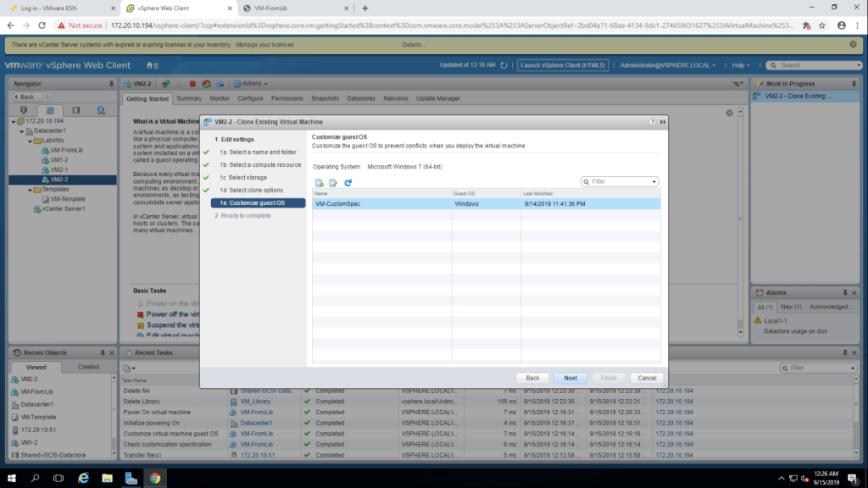
Task: Click the Next button in wizard
Action: tap(570, 378)
